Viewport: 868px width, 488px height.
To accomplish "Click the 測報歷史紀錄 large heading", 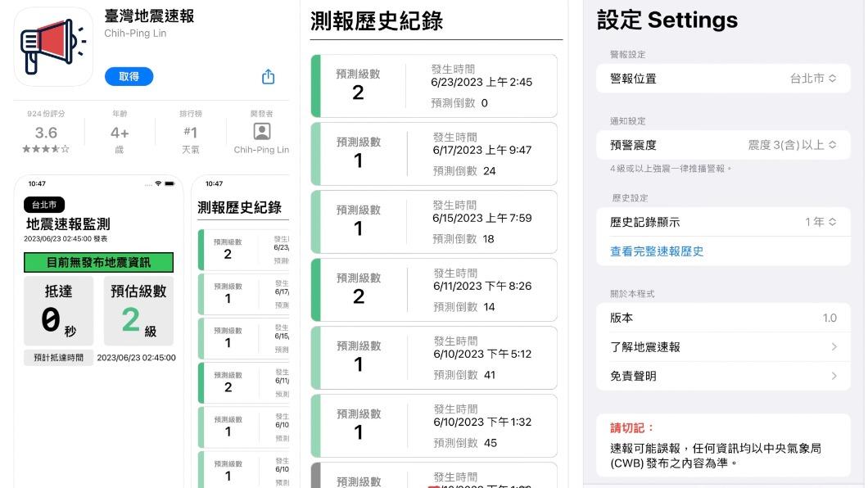I will point(377,21).
